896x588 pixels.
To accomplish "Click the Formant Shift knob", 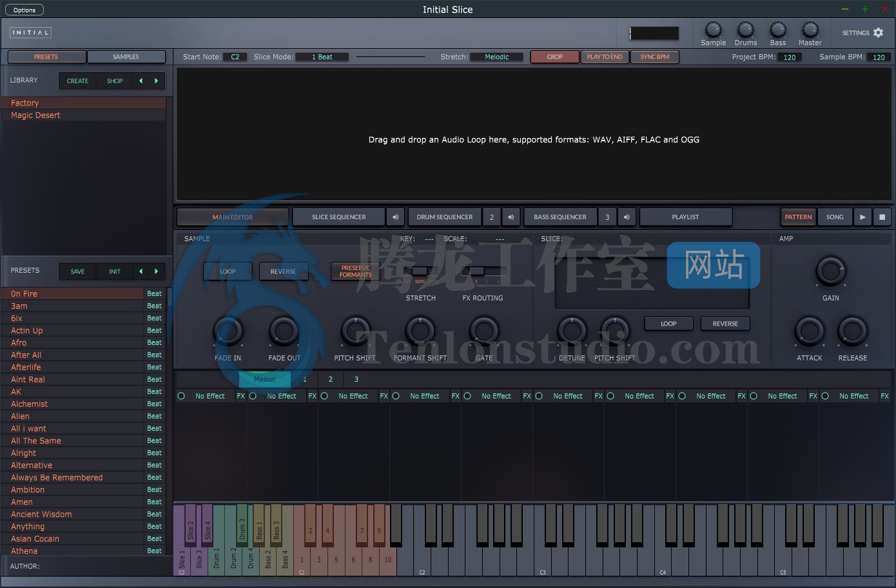I will coord(420,331).
